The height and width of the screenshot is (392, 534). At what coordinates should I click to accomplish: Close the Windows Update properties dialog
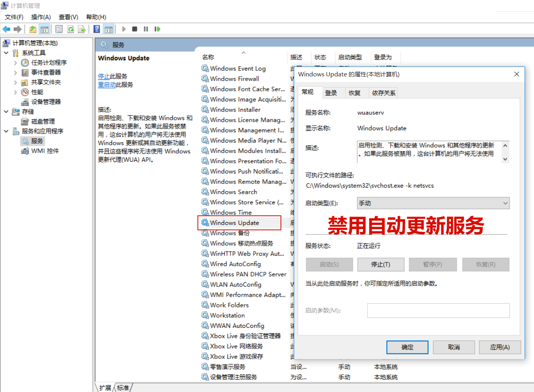coord(517,74)
